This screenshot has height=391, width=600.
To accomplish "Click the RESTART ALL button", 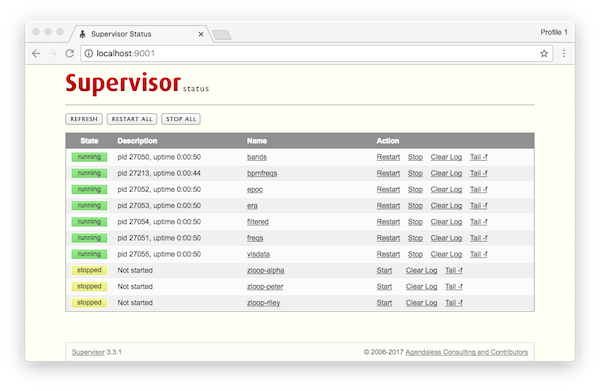I will tap(132, 119).
